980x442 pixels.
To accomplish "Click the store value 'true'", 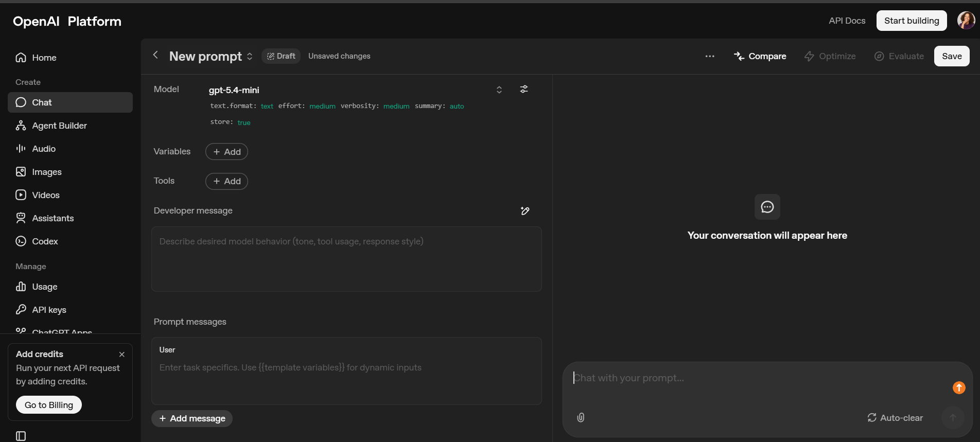I will click(244, 122).
